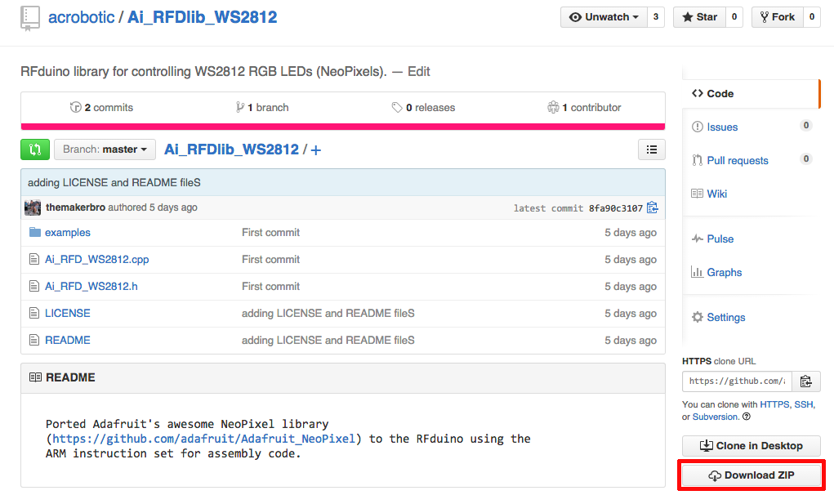Image resolution: width=834 pixels, height=504 pixels.
Task: Create a new file with plus icon
Action: 316,150
